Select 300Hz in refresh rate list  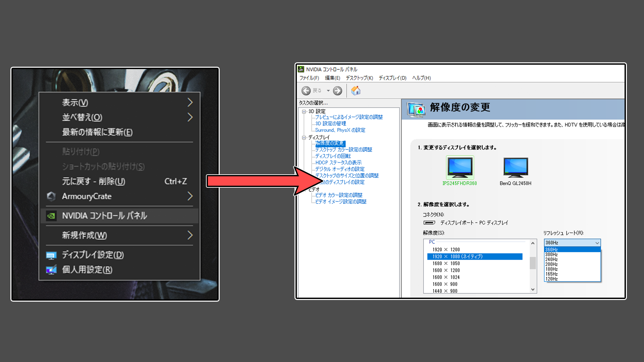tap(572, 254)
